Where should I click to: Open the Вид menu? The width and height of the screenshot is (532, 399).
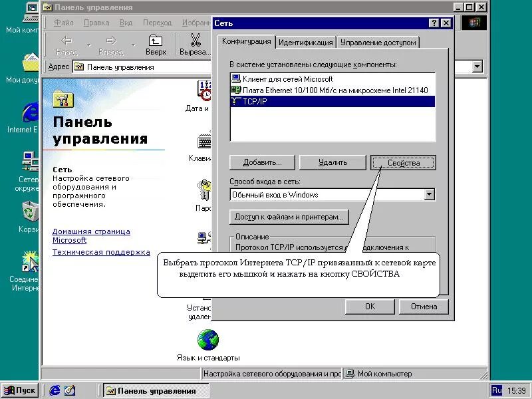point(126,22)
